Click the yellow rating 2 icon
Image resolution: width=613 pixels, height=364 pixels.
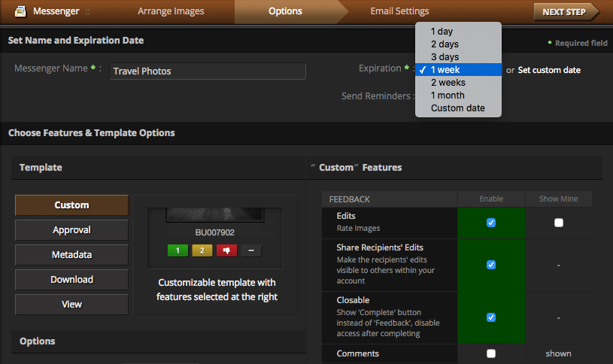202,250
